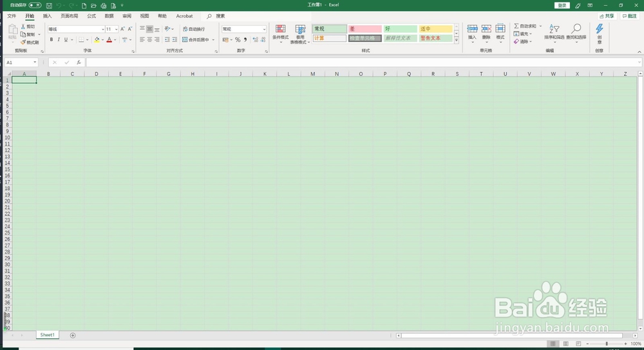The height and width of the screenshot is (350, 644).
Task: Toggle the AutoSave (自动保存) switch
Action: (x=35, y=5)
